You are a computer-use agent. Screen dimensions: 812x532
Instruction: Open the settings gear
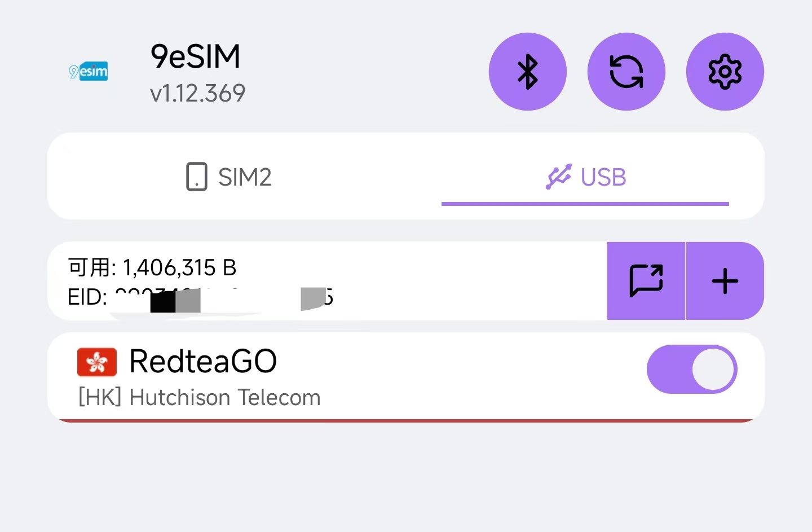(725, 72)
